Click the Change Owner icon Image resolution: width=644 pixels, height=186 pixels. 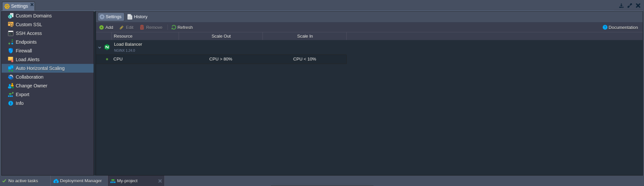[10, 86]
